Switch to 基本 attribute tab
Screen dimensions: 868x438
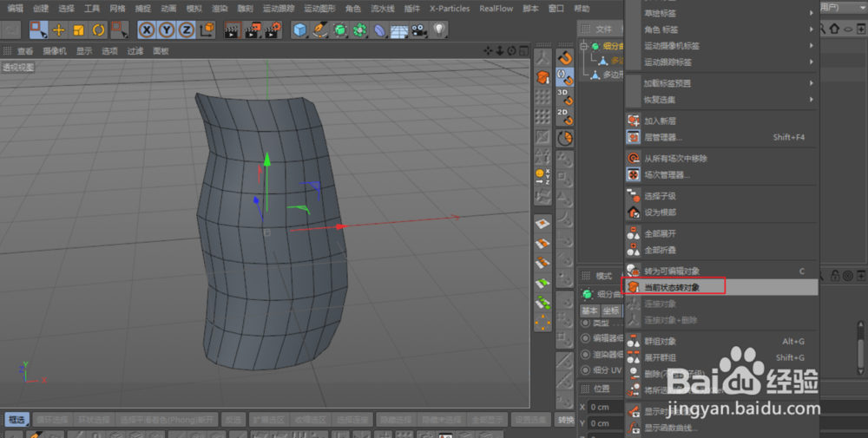pyautogui.click(x=589, y=311)
